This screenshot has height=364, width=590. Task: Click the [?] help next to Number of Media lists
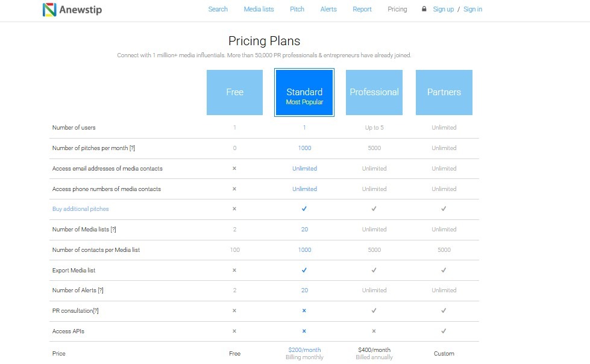tap(113, 229)
